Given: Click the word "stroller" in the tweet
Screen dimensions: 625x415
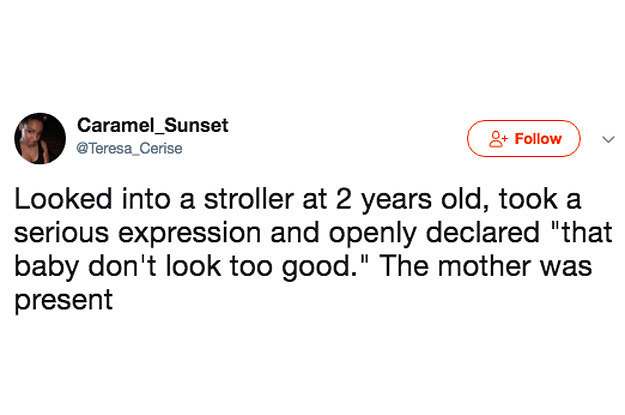Looking at the screenshot, I should [x=249, y=199].
